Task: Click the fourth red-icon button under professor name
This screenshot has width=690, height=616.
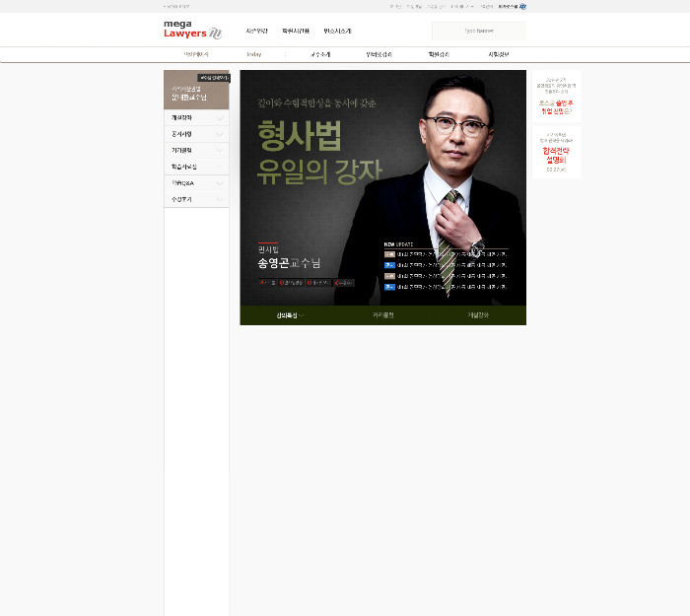Action: click(344, 283)
